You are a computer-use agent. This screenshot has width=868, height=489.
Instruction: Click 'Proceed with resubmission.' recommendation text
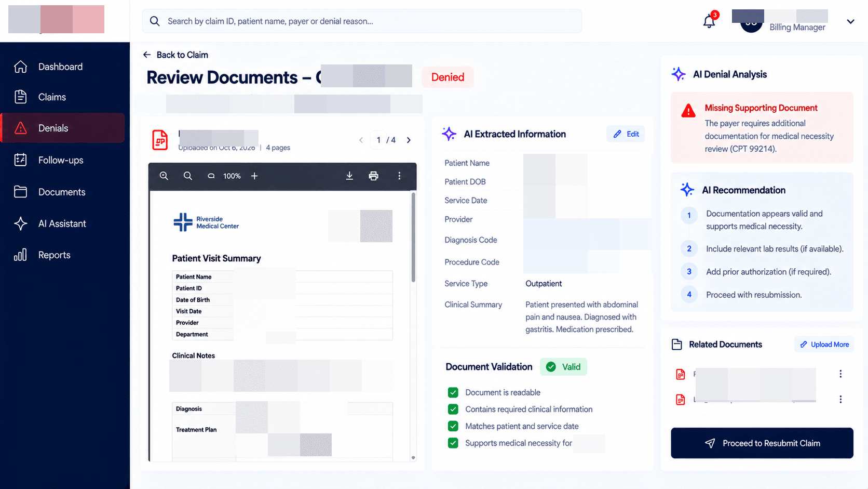tap(754, 295)
